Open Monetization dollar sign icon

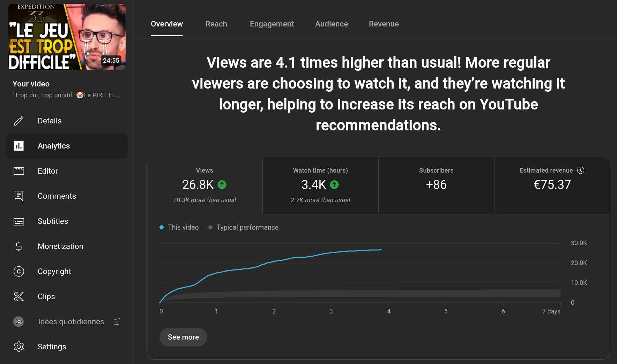tap(19, 246)
